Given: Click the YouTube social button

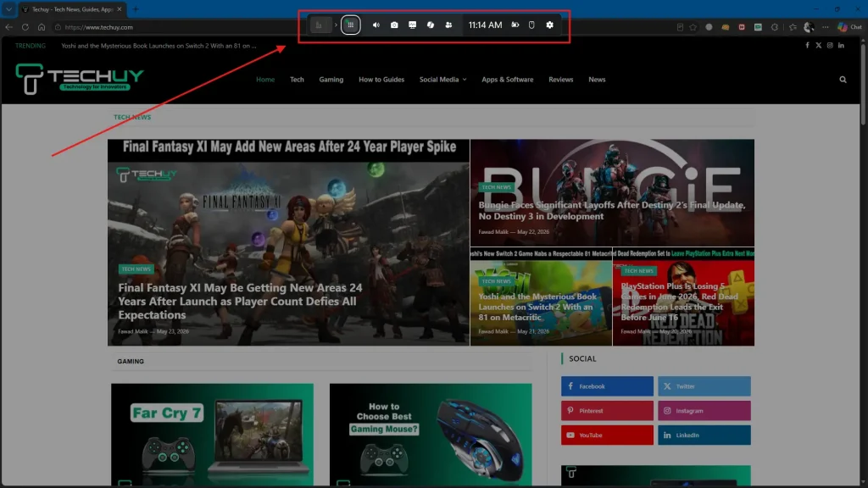Looking at the screenshot, I should click(x=607, y=435).
